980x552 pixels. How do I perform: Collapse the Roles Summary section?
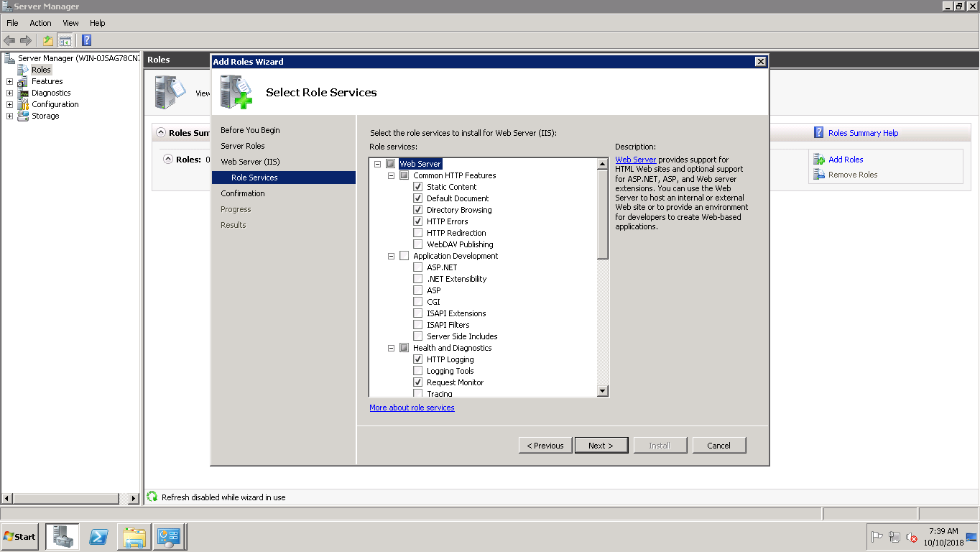(161, 132)
